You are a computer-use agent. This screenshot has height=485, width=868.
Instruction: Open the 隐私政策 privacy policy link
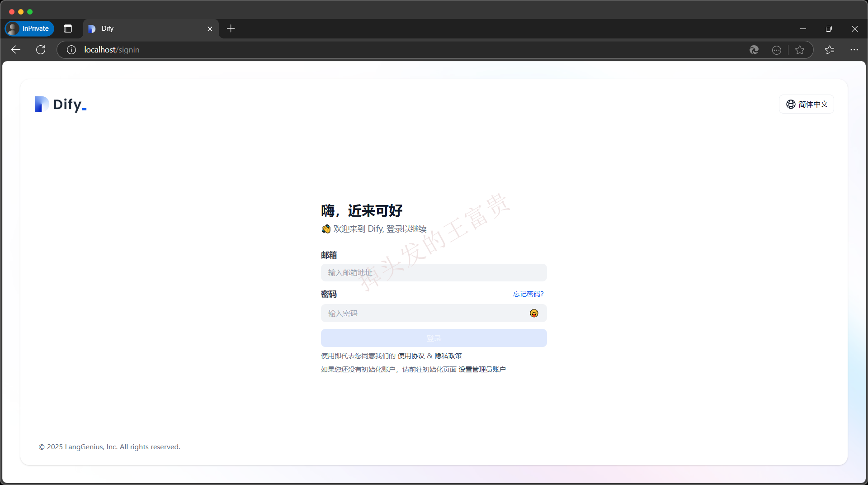coord(448,356)
